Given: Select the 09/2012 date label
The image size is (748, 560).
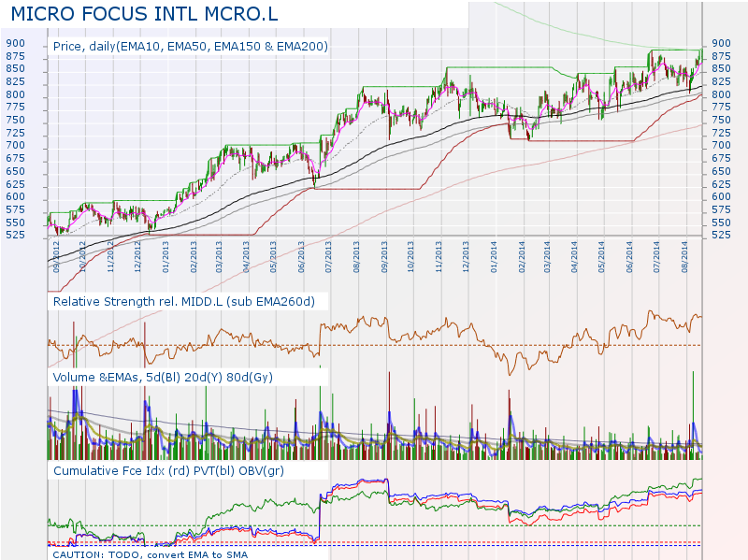Looking at the screenshot, I should [x=56, y=257].
